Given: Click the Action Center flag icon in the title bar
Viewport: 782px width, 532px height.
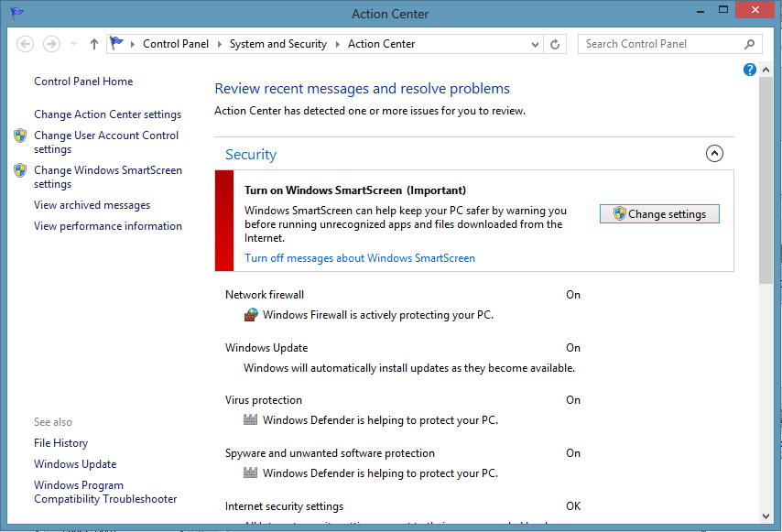Looking at the screenshot, I should (16, 13).
